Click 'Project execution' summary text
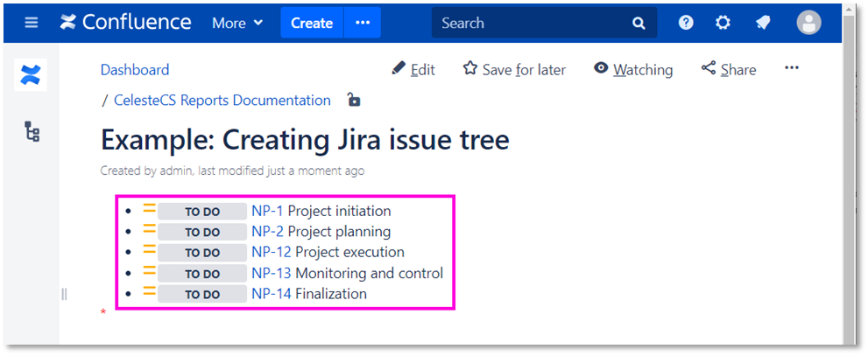This screenshot has width=868, height=356. click(349, 252)
